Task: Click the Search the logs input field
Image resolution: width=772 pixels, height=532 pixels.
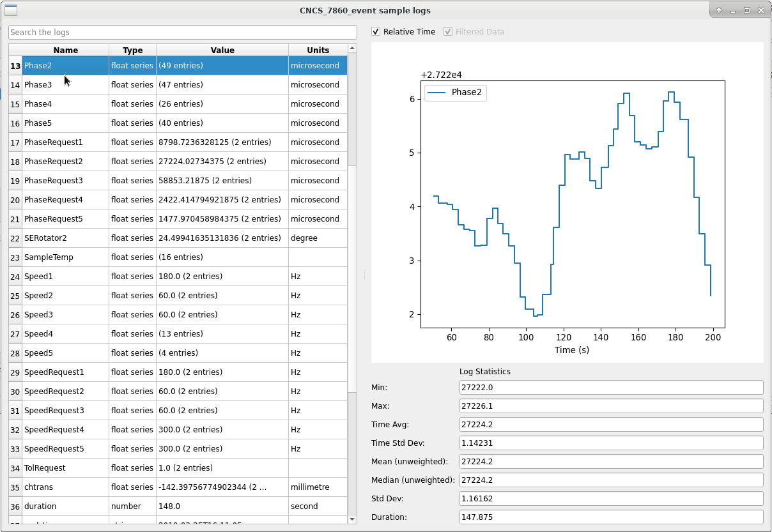Action: pyautogui.click(x=182, y=32)
